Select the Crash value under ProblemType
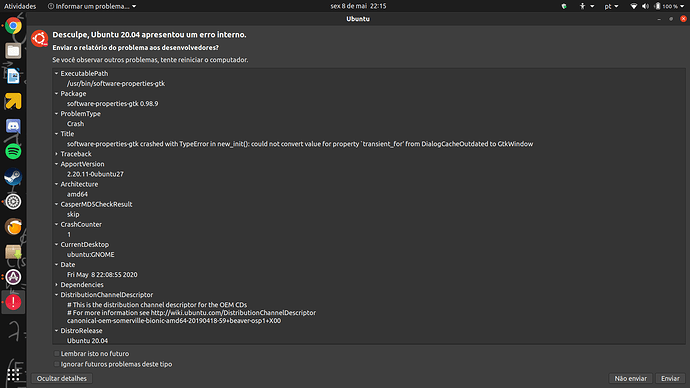Screen dimensions: 690x388 75,124
